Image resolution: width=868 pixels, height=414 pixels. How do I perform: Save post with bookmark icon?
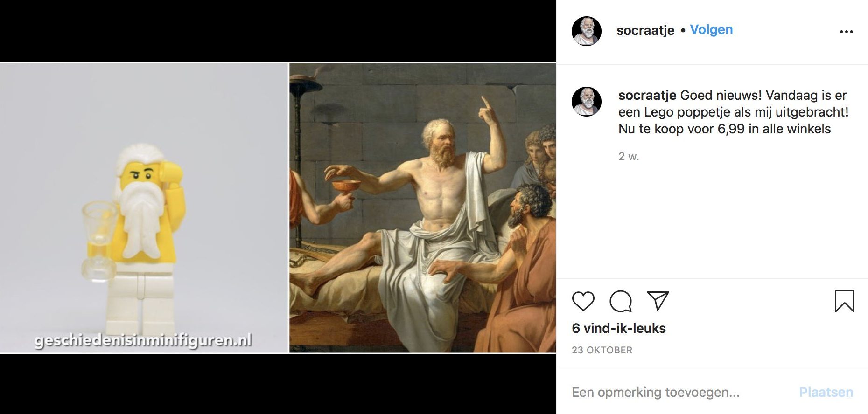844,301
